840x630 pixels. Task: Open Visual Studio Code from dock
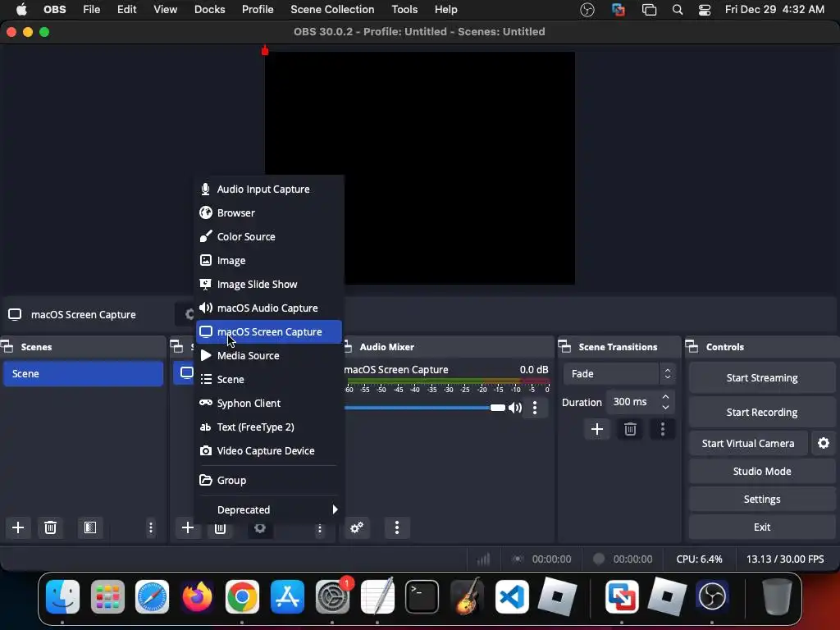coord(512,596)
